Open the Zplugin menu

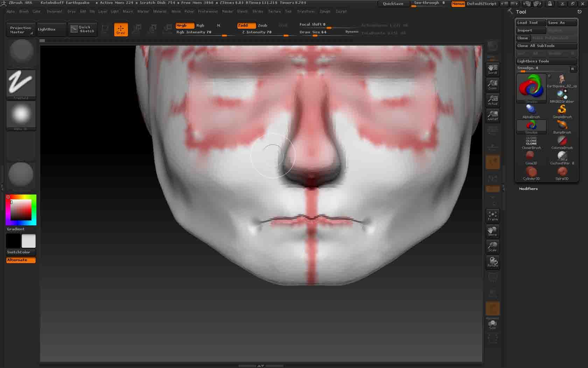324,11
